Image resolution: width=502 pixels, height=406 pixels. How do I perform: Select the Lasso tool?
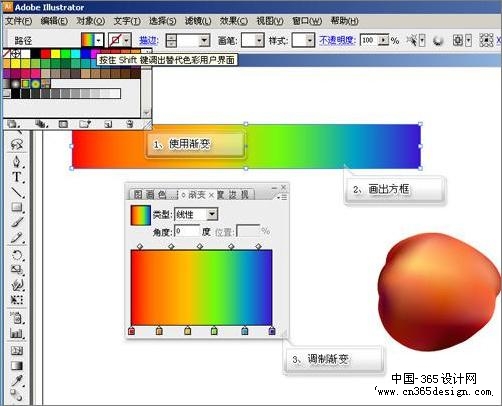pyautogui.click(x=17, y=144)
